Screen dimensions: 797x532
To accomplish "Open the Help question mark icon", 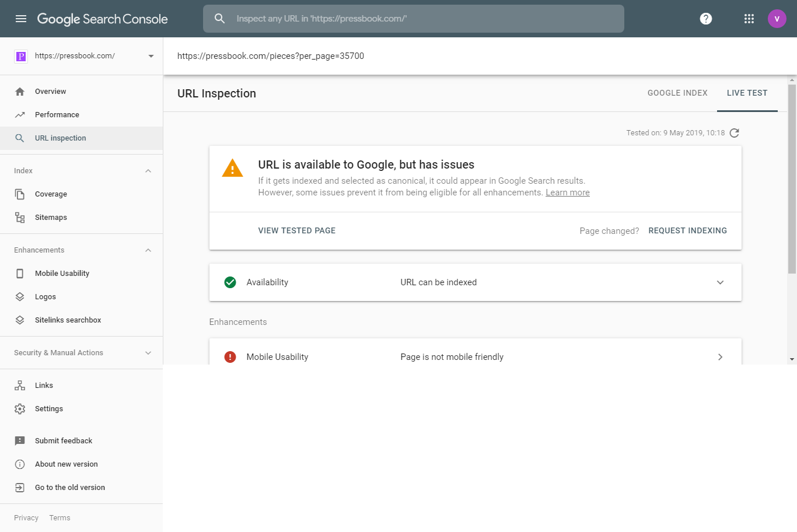I will coord(706,19).
